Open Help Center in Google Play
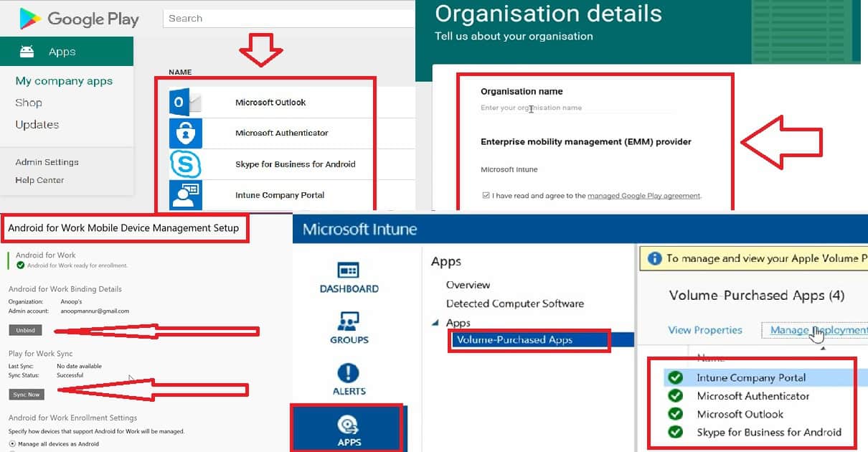Screen dimensions: 868x452 (39, 180)
